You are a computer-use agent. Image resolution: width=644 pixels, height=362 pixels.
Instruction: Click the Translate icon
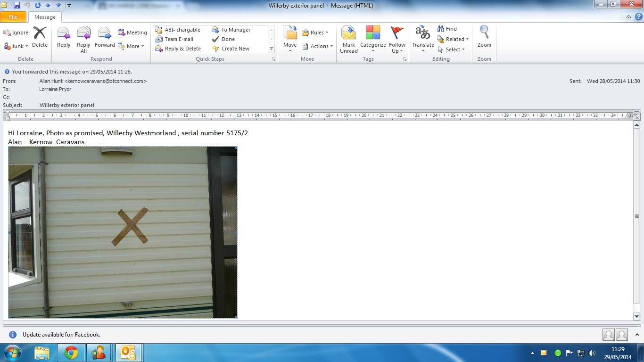(423, 38)
